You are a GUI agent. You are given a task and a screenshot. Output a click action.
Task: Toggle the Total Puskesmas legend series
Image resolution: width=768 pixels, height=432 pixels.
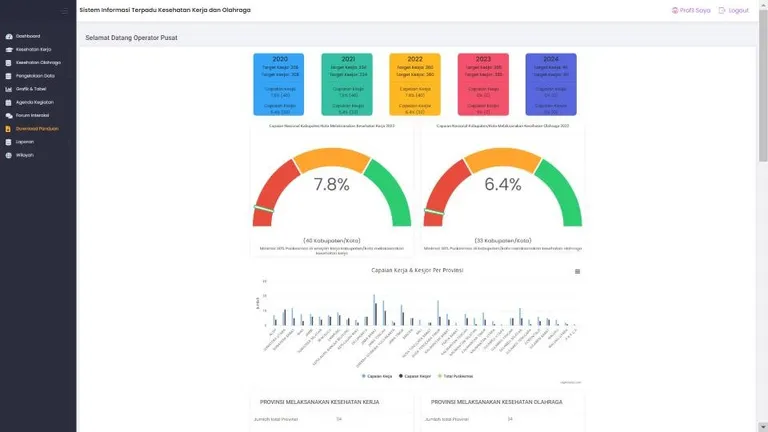tap(456, 376)
